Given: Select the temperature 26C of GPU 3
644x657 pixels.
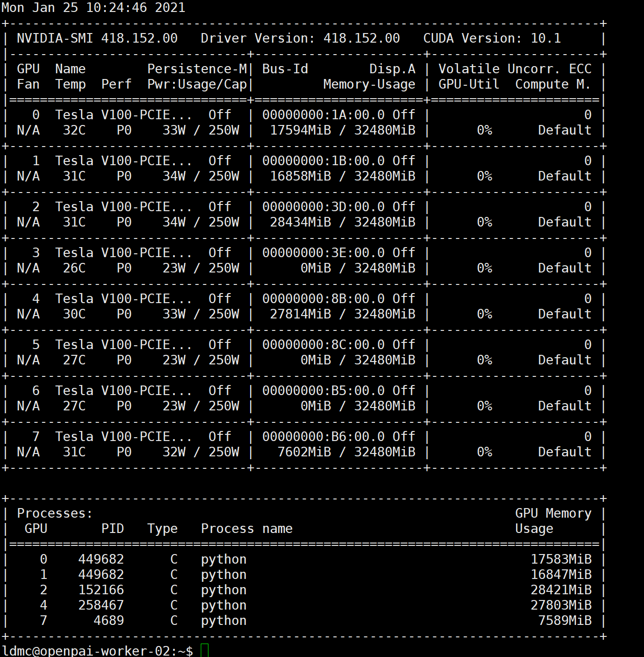Looking at the screenshot, I should click(73, 268).
